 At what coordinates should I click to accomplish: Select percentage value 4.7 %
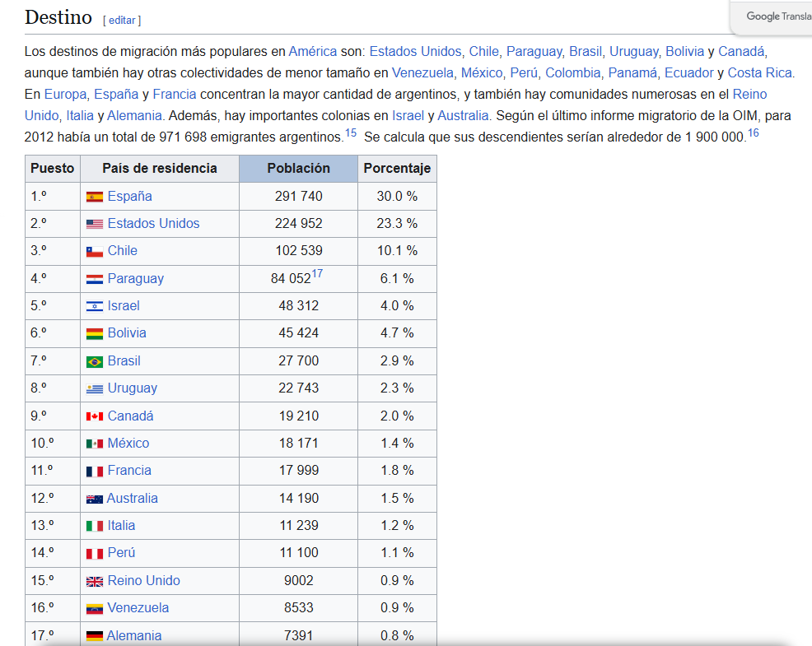click(x=397, y=332)
